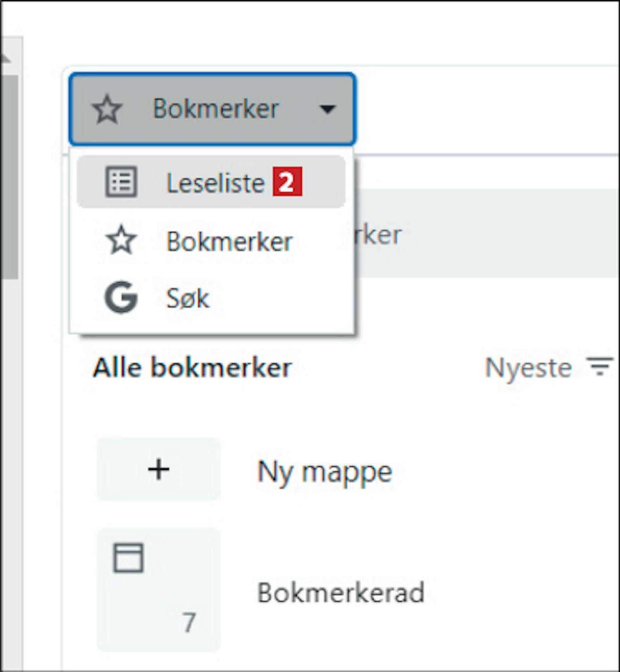Open the Bokmerker side panel dropdown
This screenshot has width=620, height=672.
pyautogui.click(x=212, y=109)
